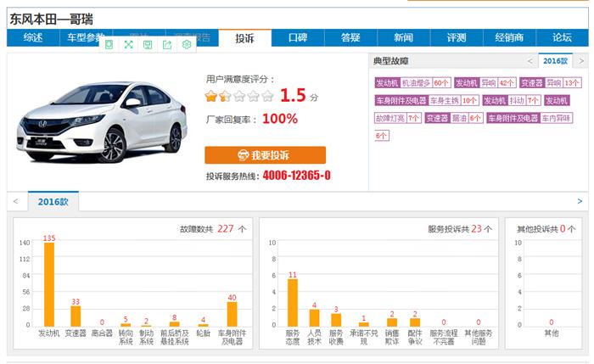Viewport: 594px width, 364px height.
Task: Click the 轮胎 axis label
Action: point(204,333)
